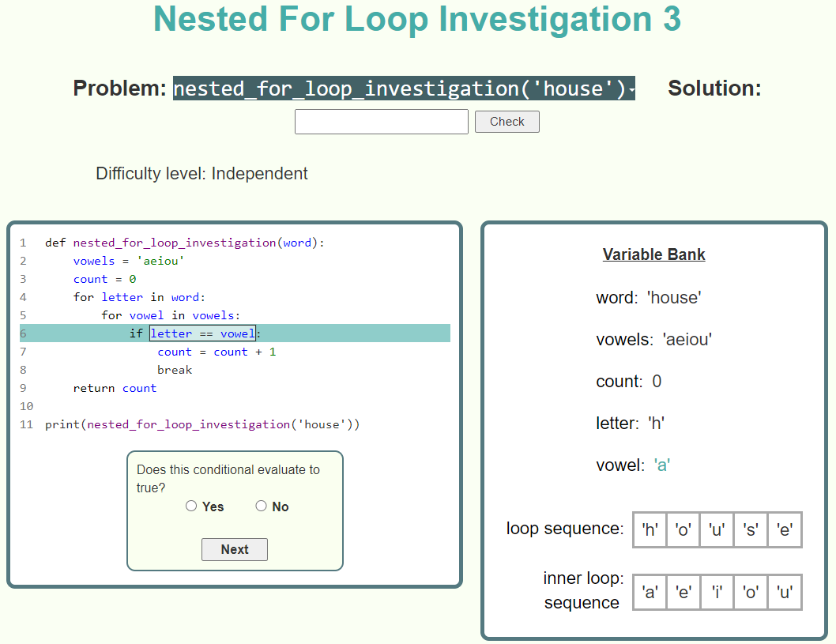
Task: Click the Variable Bank heading
Action: click(653, 254)
